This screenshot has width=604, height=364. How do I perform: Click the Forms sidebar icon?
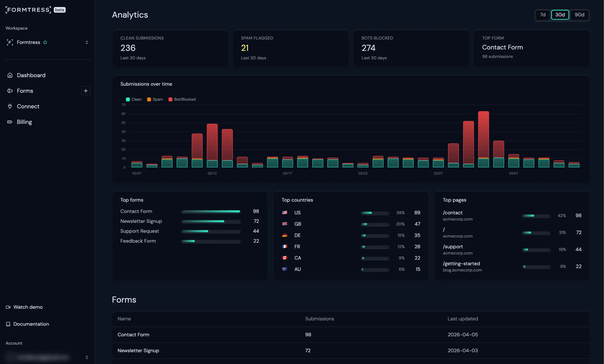pyautogui.click(x=10, y=91)
